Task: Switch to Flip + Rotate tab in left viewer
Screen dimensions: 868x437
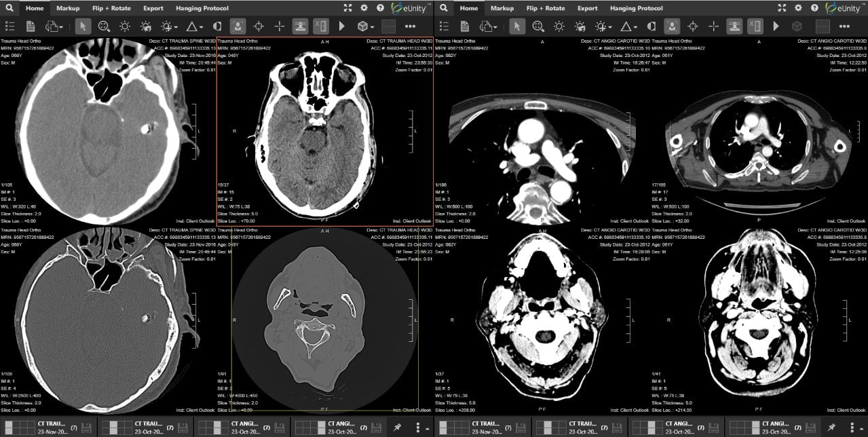Action: pos(111,8)
